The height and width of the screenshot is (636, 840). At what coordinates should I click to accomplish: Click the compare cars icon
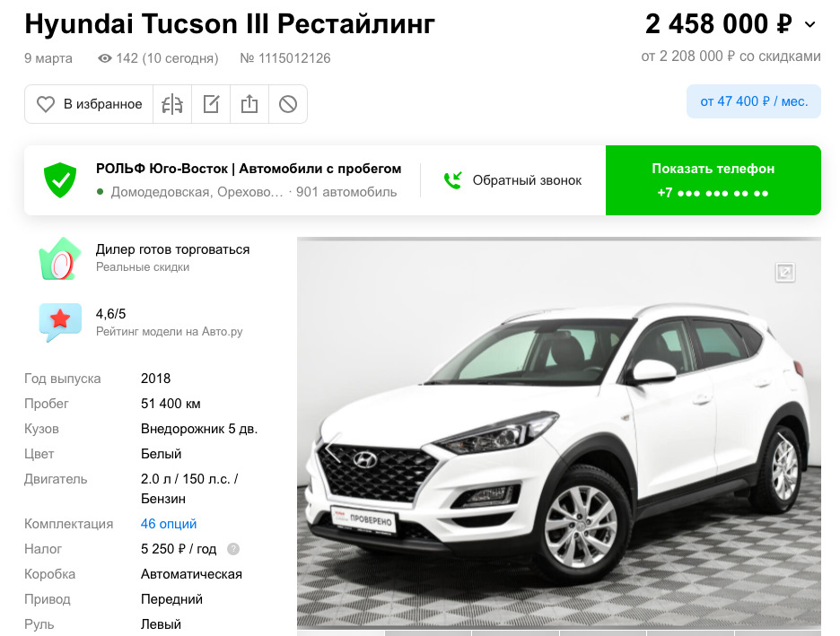pyautogui.click(x=172, y=104)
